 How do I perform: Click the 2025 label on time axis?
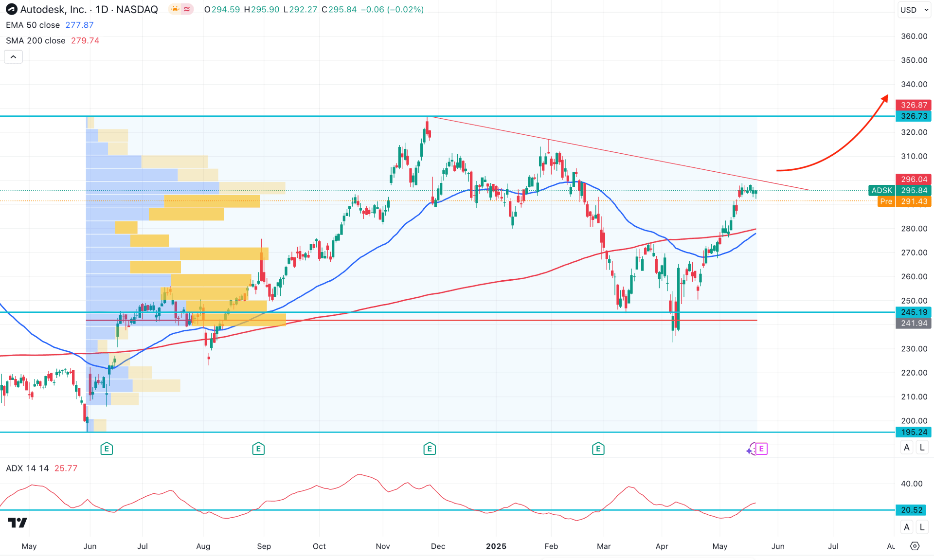pyautogui.click(x=496, y=546)
